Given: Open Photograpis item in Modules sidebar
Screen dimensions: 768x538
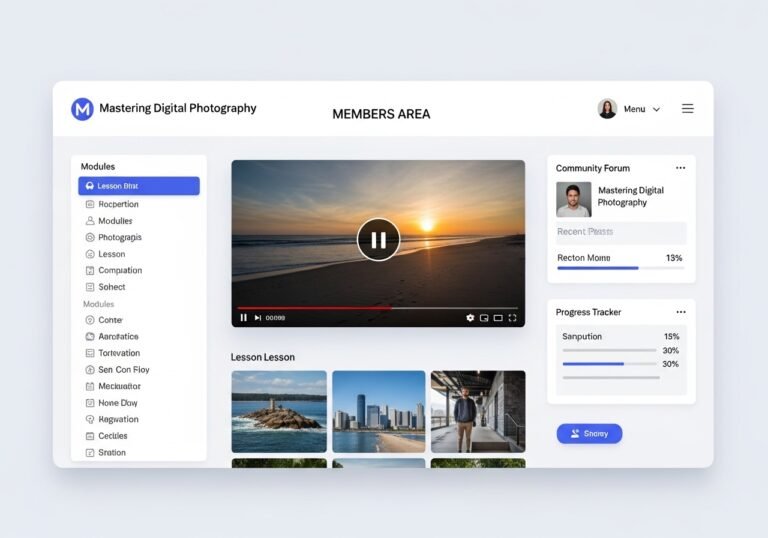Looking at the screenshot, I should tap(119, 237).
